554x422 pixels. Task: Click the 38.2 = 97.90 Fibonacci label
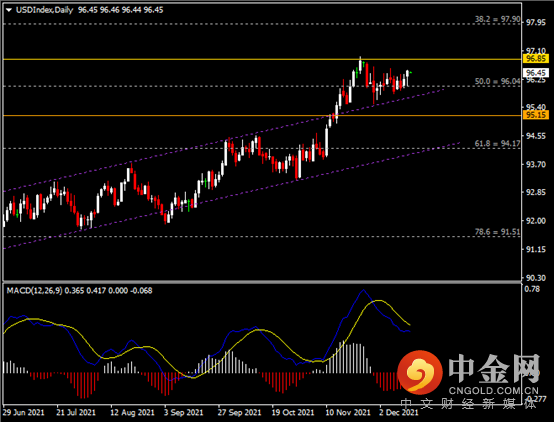coord(497,19)
